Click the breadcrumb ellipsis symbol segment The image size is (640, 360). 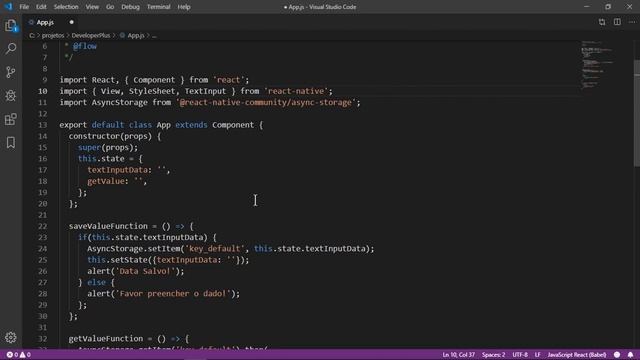click(154, 36)
